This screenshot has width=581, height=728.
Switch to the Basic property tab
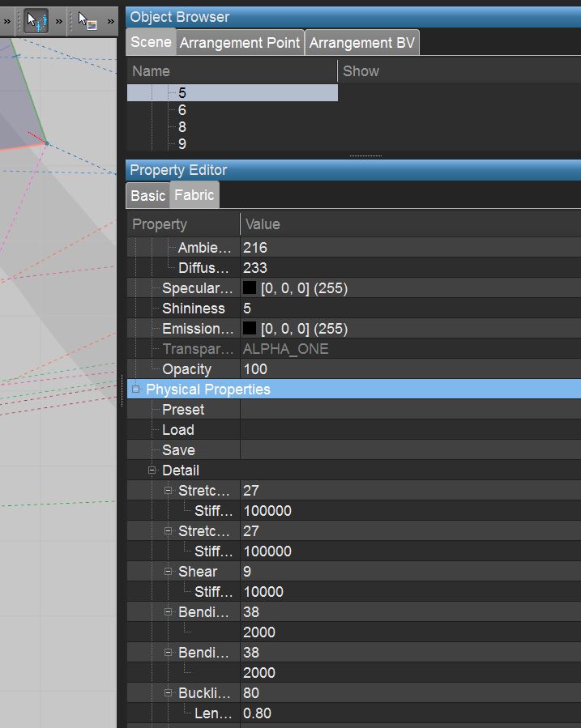tap(147, 195)
